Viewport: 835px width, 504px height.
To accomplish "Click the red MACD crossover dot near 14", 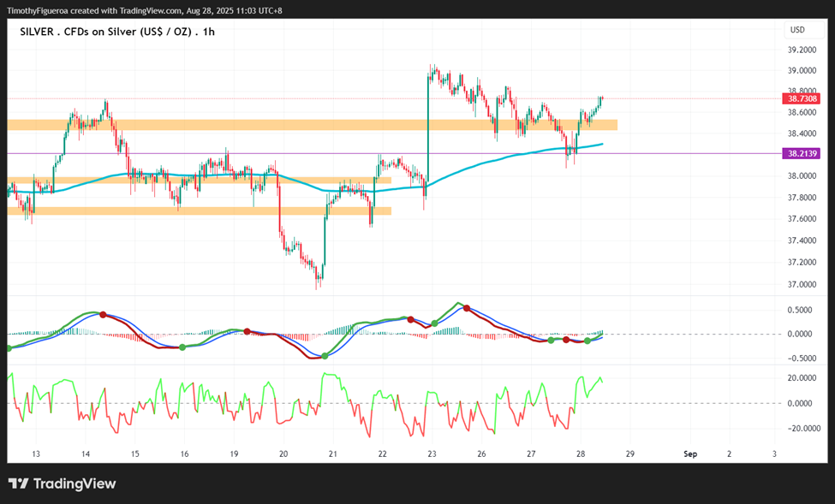I will 104,315.
